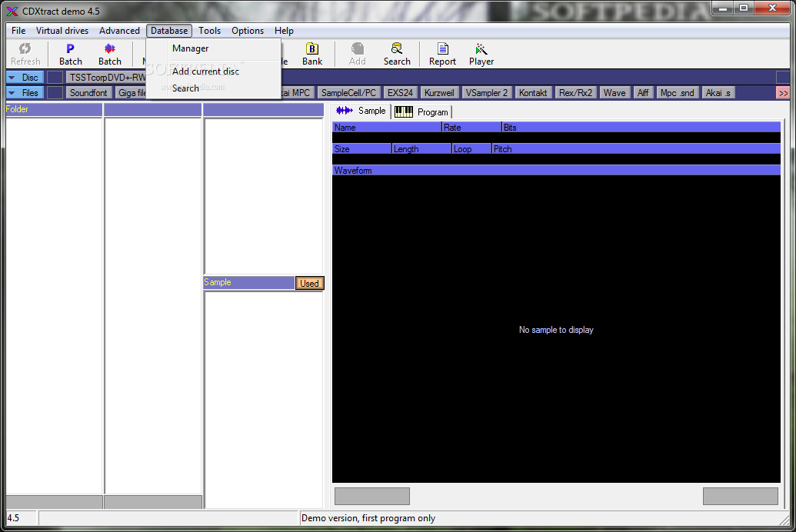Click the Folder column header
Screen dimensions: 796x532
tap(54, 109)
